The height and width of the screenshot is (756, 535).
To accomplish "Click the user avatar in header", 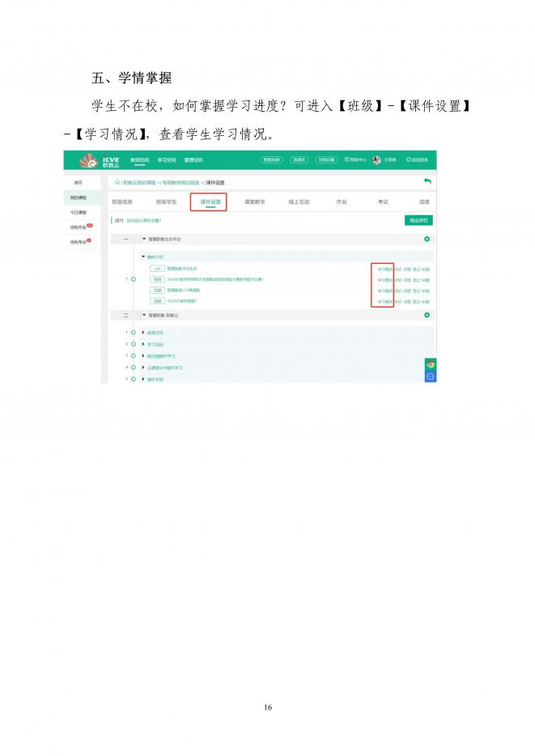I will click(376, 160).
